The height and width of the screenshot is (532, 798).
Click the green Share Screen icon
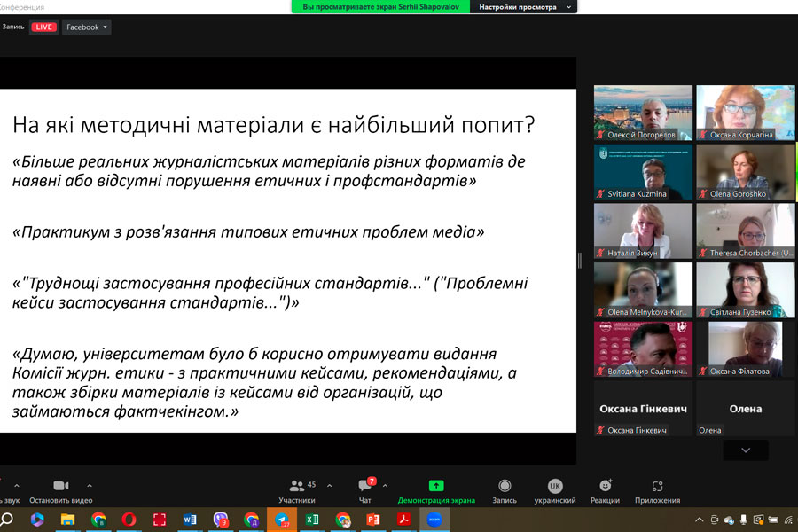[x=435, y=486]
